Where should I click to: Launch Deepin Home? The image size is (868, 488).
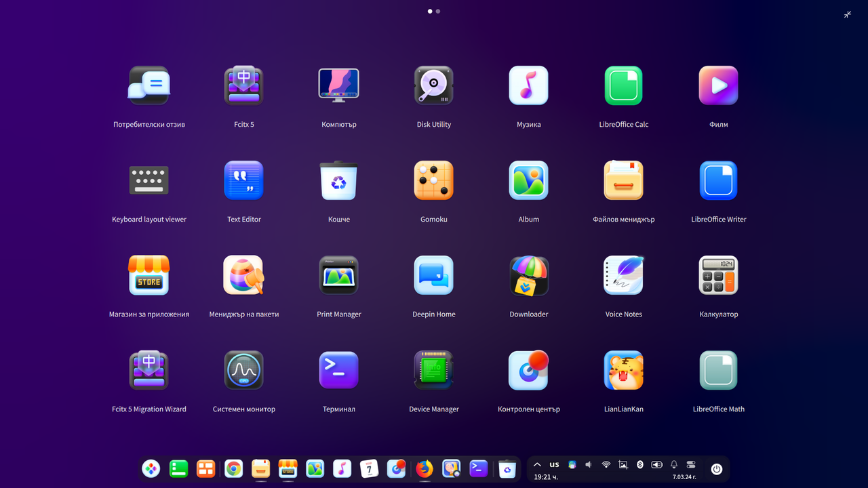(x=434, y=275)
